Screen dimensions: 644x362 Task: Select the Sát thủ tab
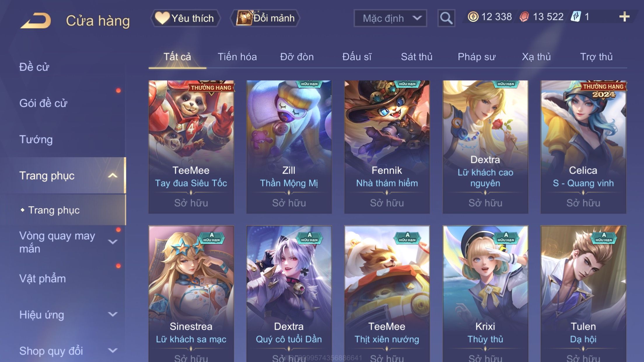(416, 57)
